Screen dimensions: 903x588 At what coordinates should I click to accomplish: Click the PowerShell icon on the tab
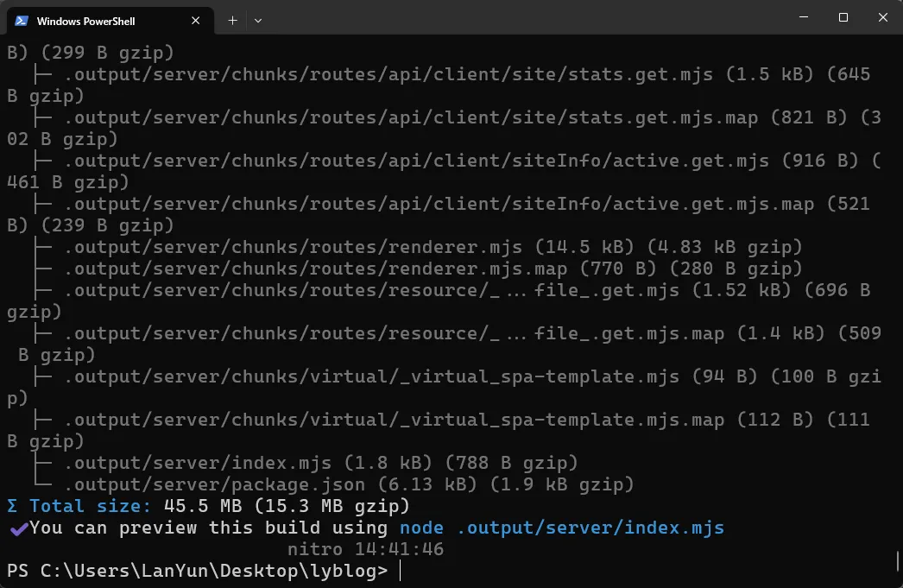click(x=22, y=20)
